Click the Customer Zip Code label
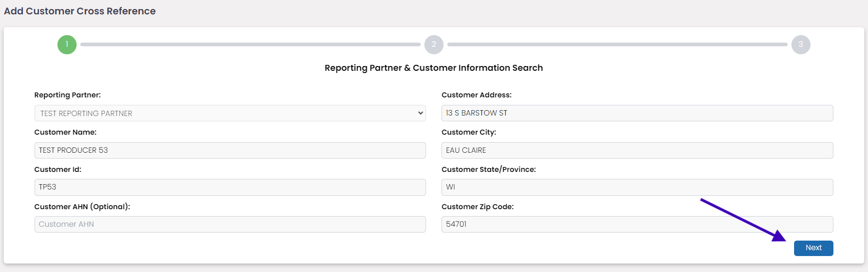Viewport: 868px width, 272px height. tap(478, 207)
